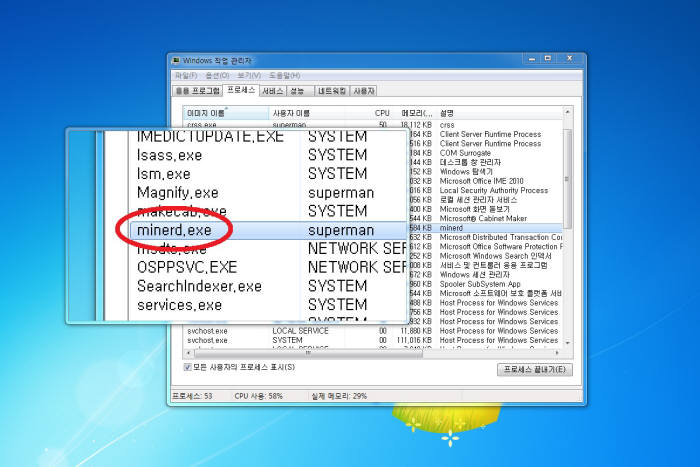
Task: Go to the 네트워킹 tab
Action: [332, 91]
